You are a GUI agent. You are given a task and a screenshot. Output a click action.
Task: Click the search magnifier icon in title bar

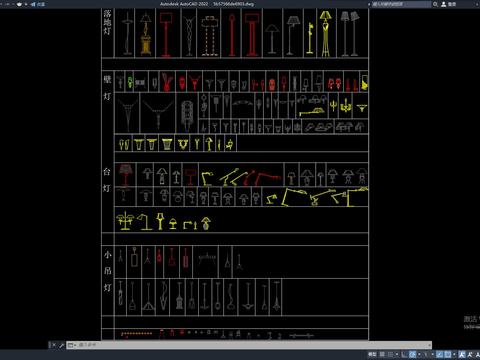[x=435, y=4]
